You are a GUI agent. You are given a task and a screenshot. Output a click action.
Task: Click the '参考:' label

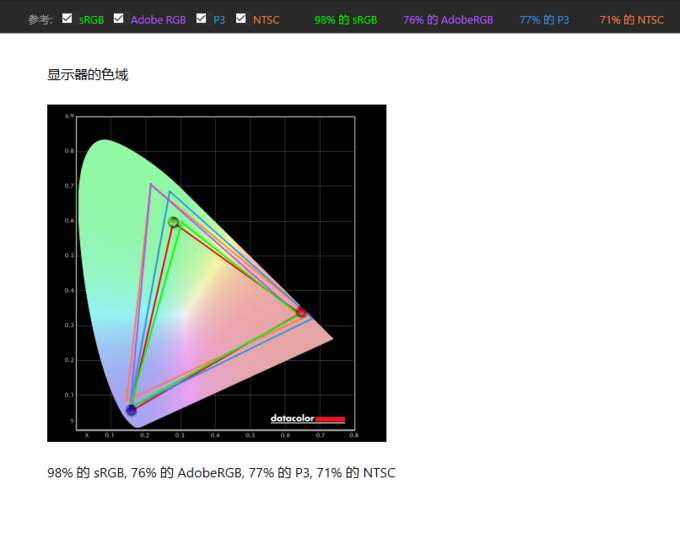click(40, 20)
